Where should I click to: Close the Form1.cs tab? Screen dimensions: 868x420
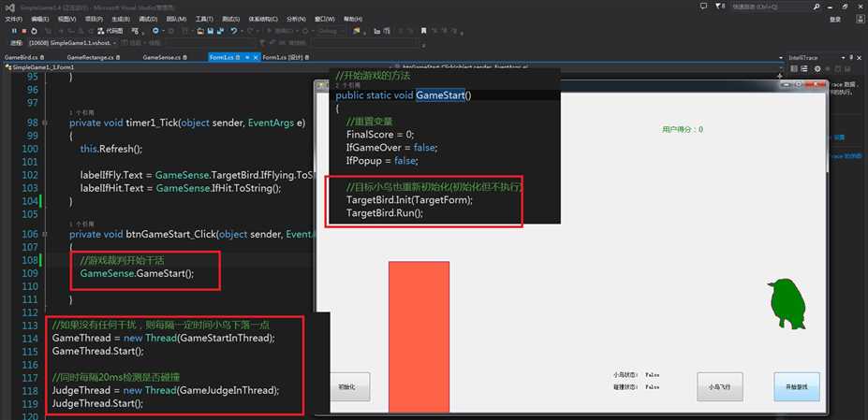click(256, 57)
